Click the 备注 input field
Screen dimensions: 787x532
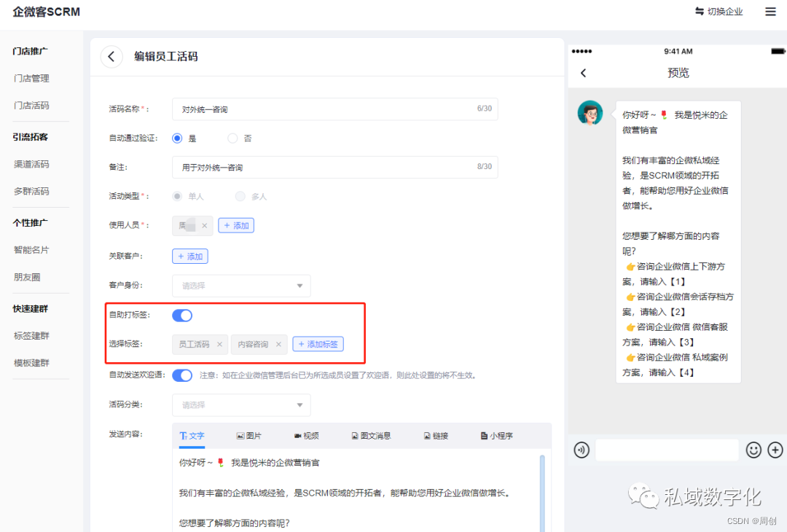[x=334, y=167]
